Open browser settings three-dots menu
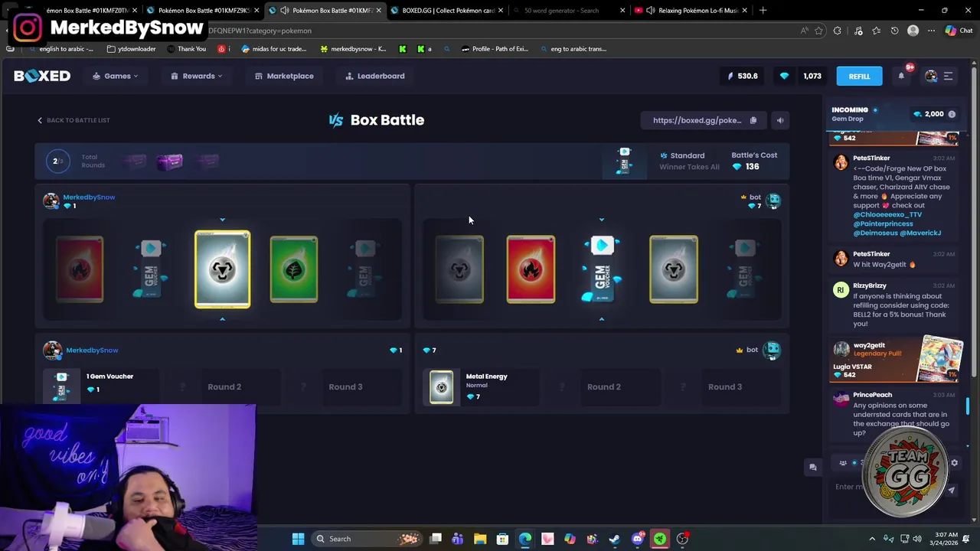Viewport: 980px width, 551px height. click(931, 31)
